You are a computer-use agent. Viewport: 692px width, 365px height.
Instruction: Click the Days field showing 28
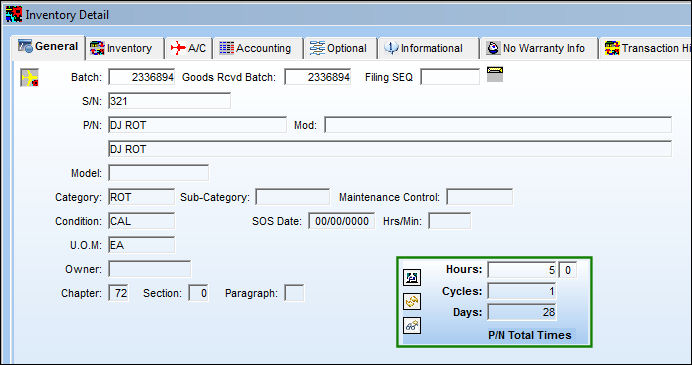pyautogui.click(x=522, y=312)
